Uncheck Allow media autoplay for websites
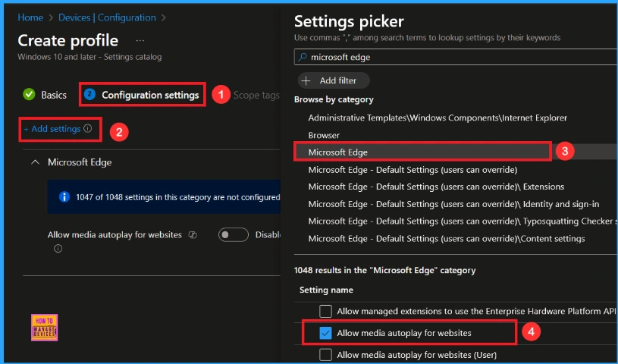This screenshot has width=618, height=364. 325,333
